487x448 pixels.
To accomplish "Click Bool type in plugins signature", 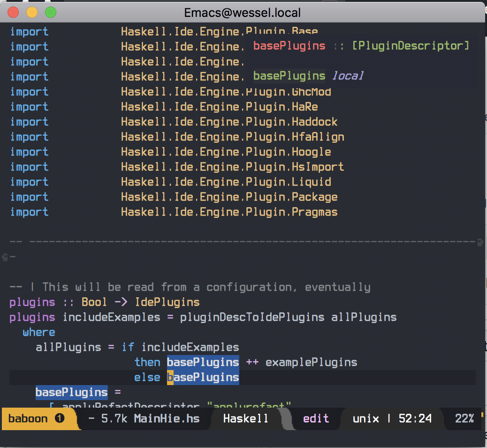I will coord(94,302).
